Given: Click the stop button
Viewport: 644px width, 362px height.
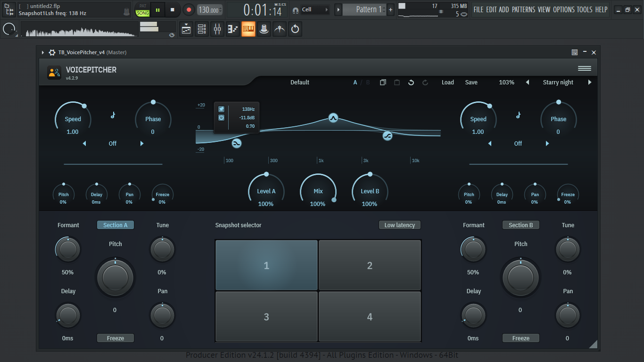Looking at the screenshot, I should point(173,9).
